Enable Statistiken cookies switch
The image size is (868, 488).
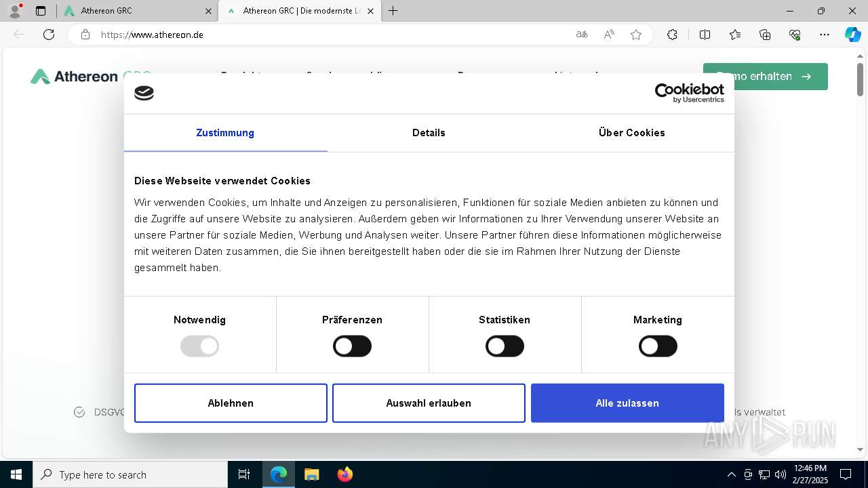pos(505,346)
